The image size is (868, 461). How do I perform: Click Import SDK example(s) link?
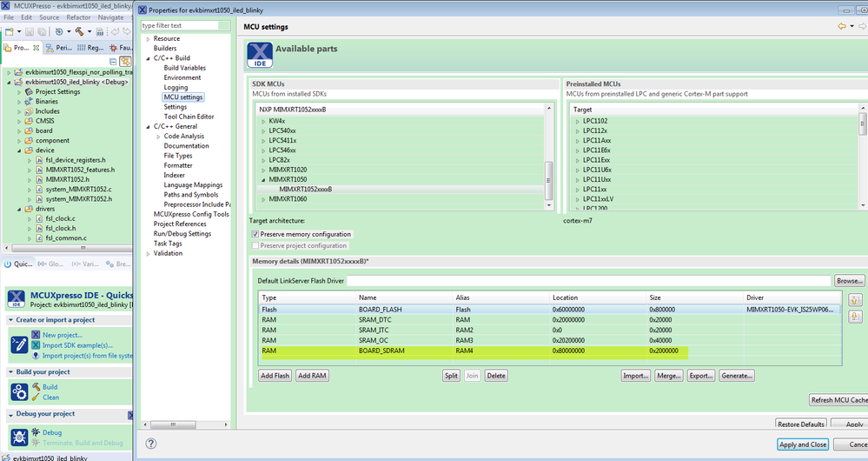77,345
